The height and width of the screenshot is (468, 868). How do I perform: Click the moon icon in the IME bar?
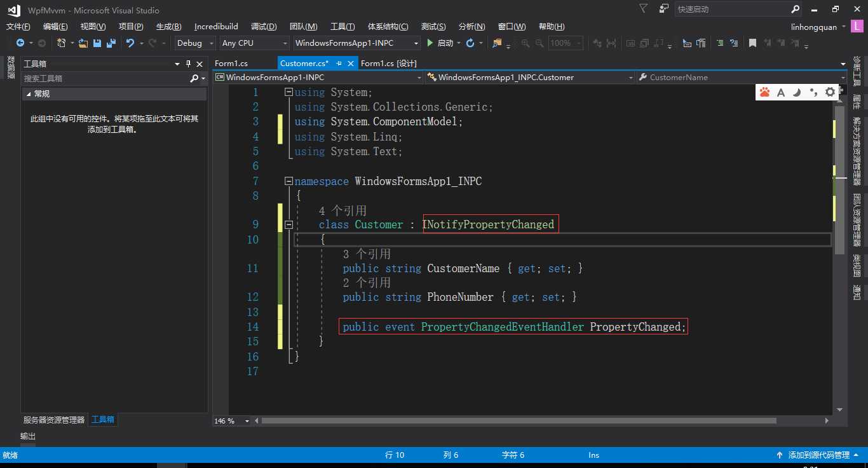797,92
